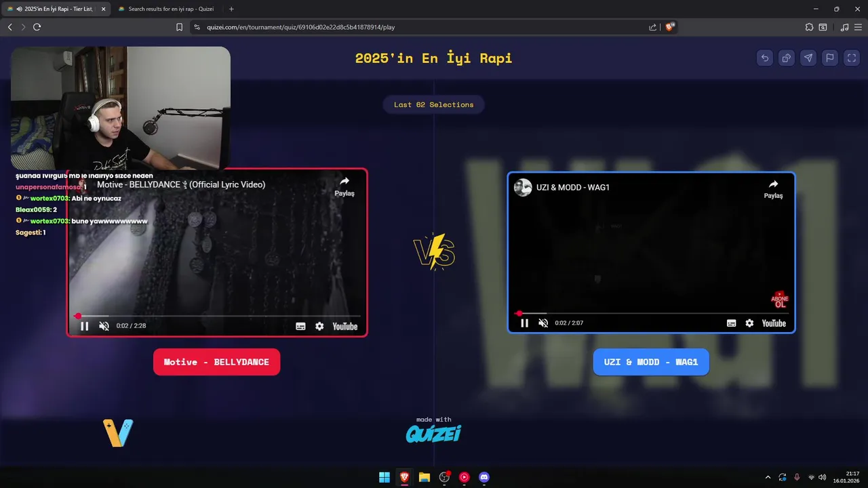
Task: Click the UZI & MODD - WAG1 video title
Action: [573, 187]
